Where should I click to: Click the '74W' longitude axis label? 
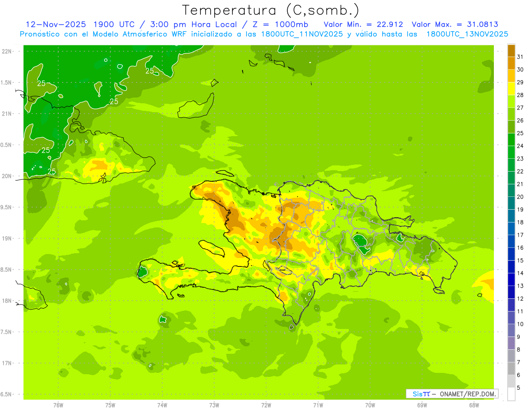point(162,405)
